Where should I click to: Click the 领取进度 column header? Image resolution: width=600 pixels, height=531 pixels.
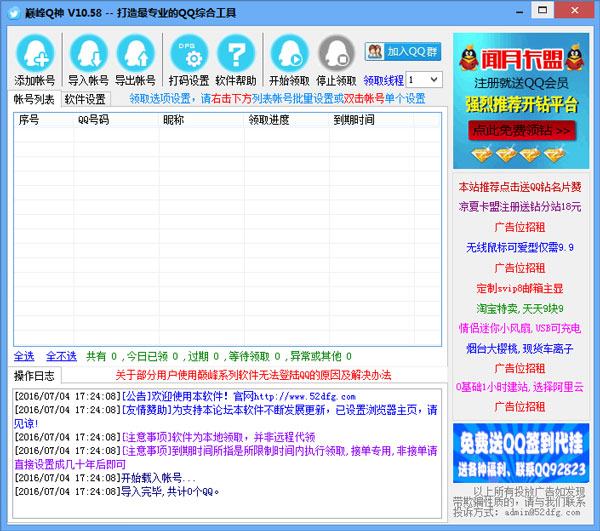click(269, 120)
